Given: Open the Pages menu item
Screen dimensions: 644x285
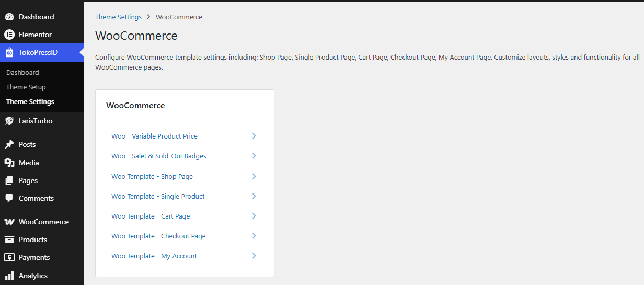Looking at the screenshot, I should [42, 180].
